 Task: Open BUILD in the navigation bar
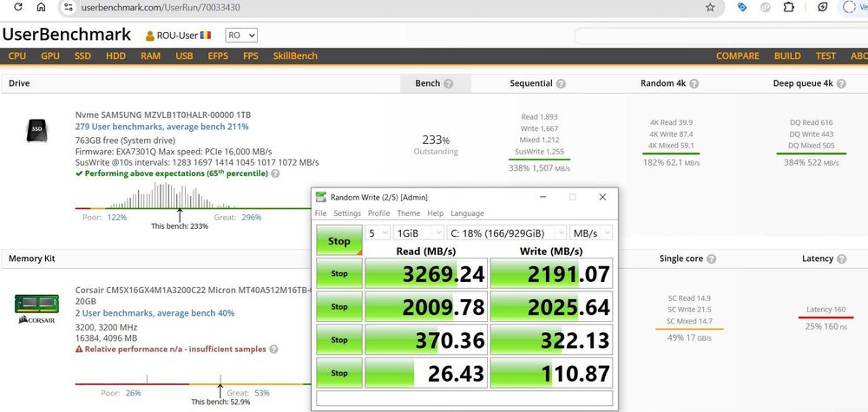click(788, 56)
